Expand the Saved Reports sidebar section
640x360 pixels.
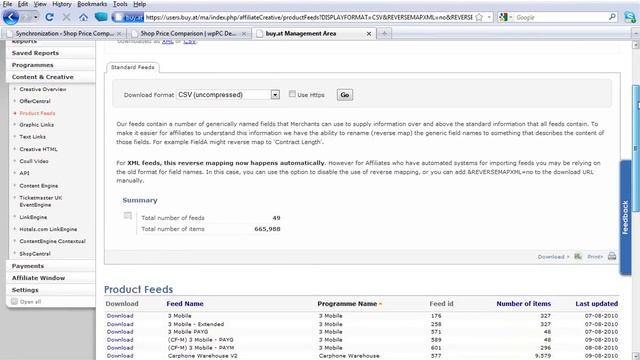click(35, 53)
